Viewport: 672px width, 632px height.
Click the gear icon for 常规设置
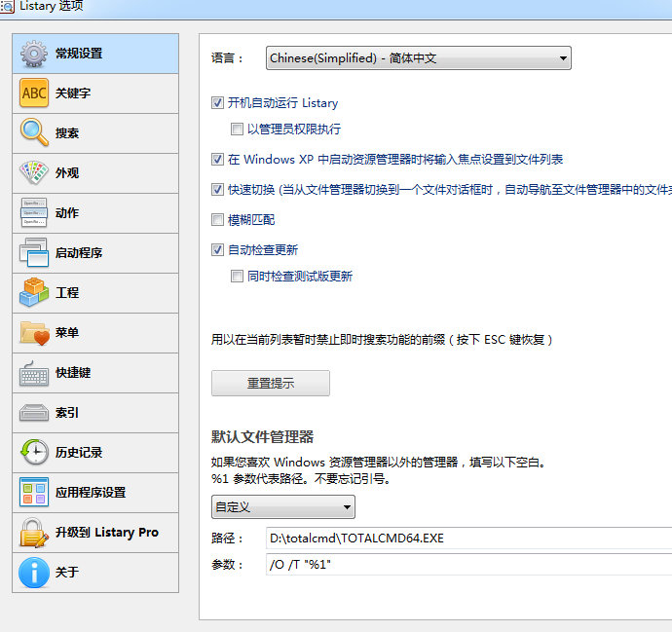tap(34, 54)
